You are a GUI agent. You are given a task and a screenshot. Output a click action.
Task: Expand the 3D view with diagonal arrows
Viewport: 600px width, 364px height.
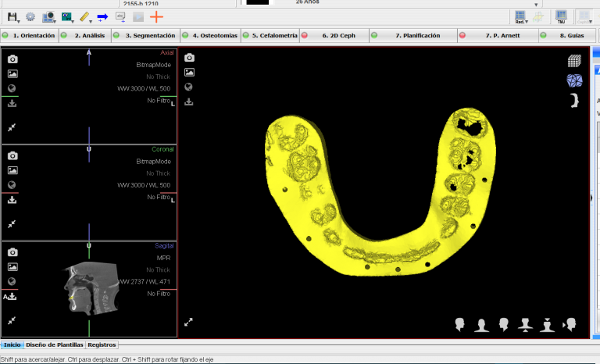click(x=188, y=323)
